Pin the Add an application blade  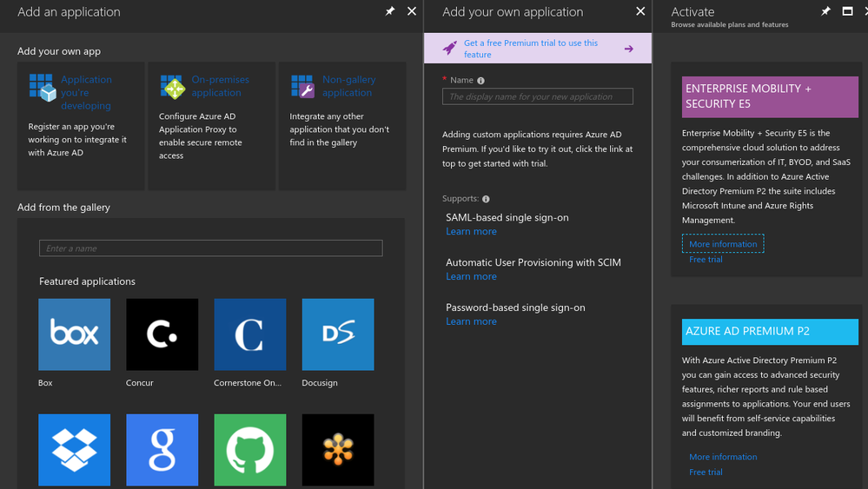click(x=390, y=11)
